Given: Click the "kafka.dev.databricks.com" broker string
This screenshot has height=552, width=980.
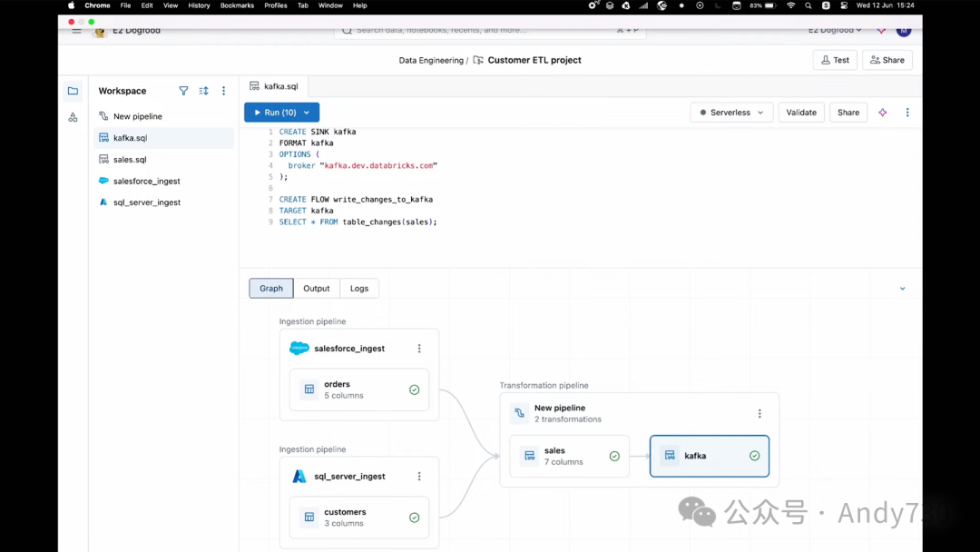Looking at the screenshot, I should (378, 165).
